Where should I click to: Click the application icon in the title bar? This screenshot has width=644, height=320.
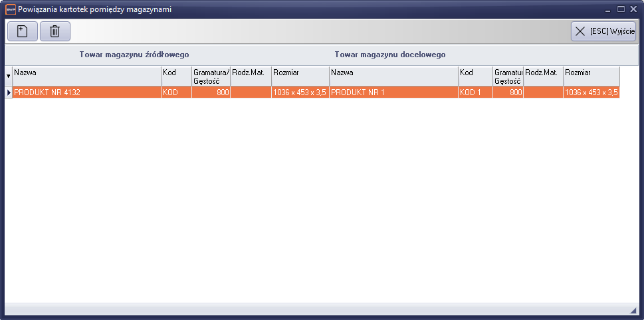10,9
